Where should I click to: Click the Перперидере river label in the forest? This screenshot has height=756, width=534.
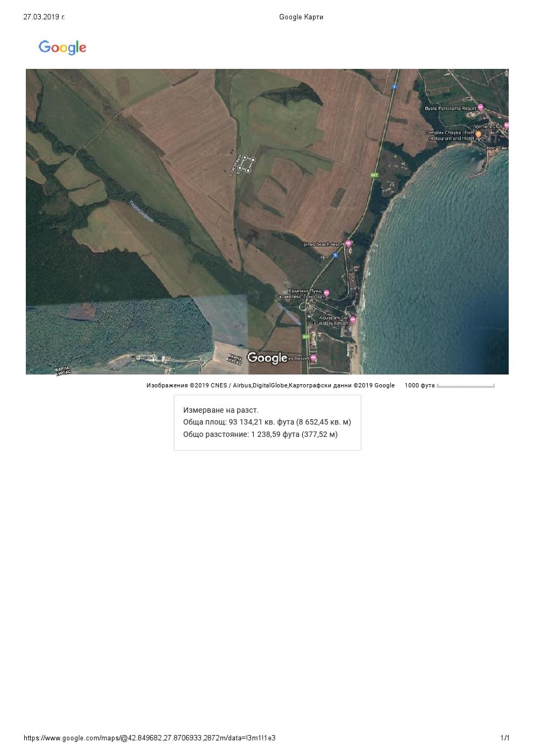(x=141, y=211)
